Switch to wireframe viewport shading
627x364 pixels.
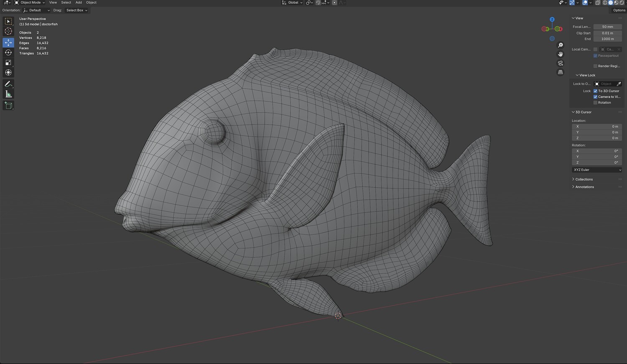[605, 3]
